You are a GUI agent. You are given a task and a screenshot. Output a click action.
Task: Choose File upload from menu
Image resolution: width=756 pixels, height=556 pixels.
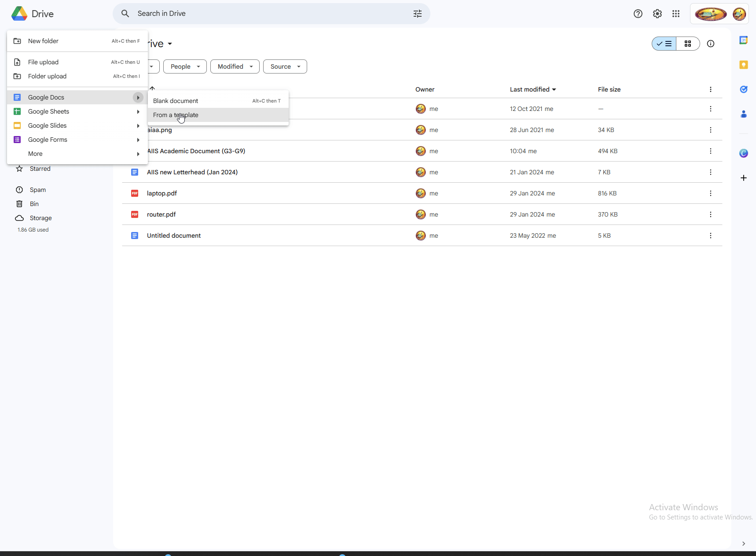[x=77, y=62]
